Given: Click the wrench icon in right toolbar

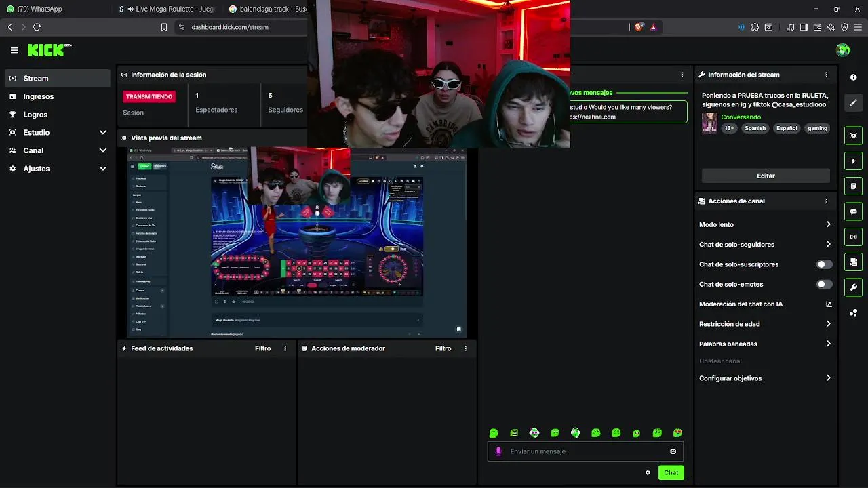Looking at the screenshot, I should coord(853,287).
